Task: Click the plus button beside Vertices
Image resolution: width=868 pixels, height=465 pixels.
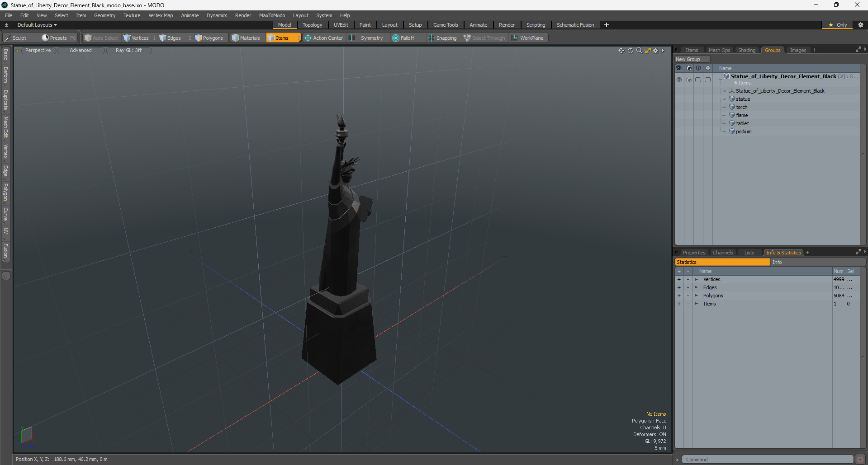Action: pos(679,279)
